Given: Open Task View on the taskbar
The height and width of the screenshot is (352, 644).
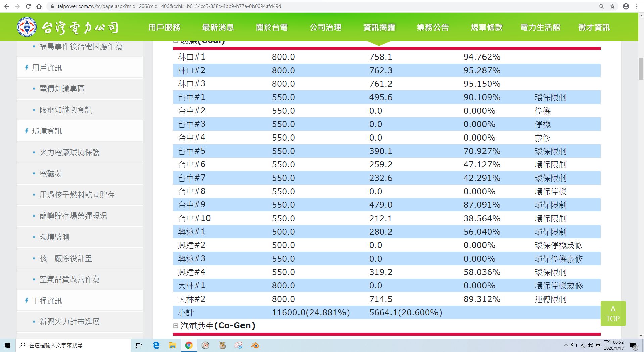Looking at the screenshot, I should tap(139, 345).
